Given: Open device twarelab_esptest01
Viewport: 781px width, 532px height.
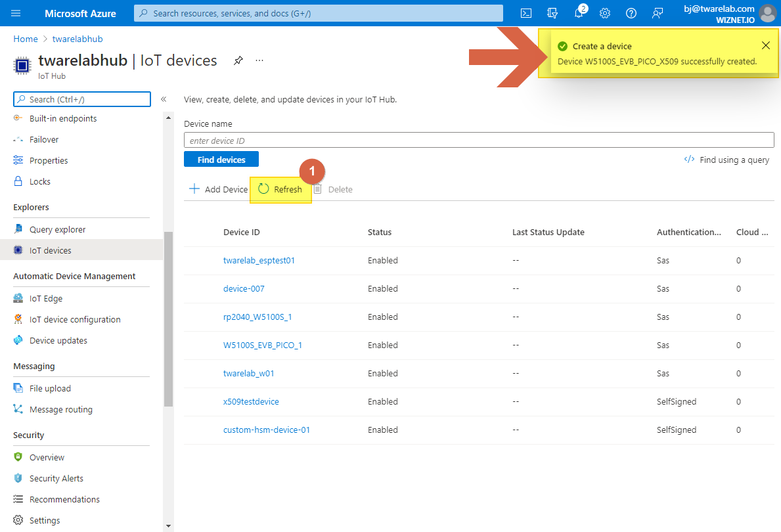Looking at the screenshot, I should (259, 260).
